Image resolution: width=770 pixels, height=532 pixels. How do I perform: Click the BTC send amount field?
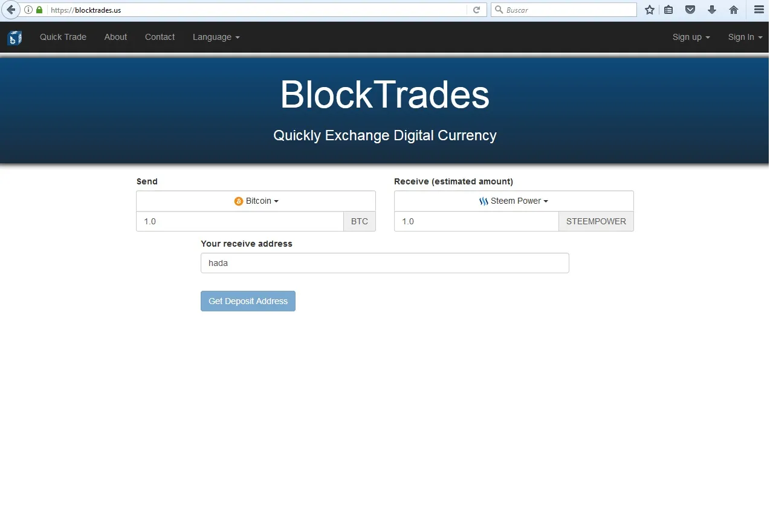[240, 221]
